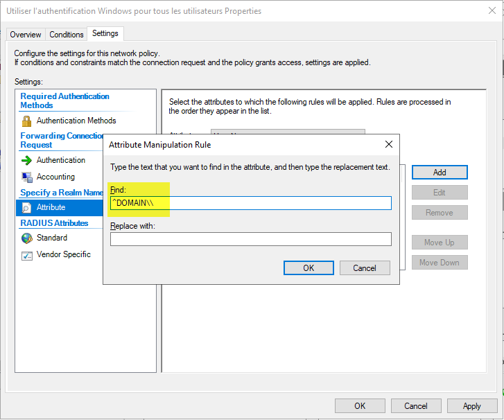Close the Attribute Manipulation Rule dialog
This screenshot has height=420, width=504.
pyautogui.click(x=388, y=145)
